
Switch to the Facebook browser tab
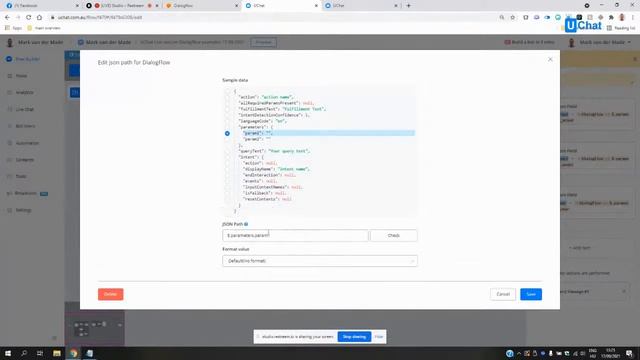point(41,6)
